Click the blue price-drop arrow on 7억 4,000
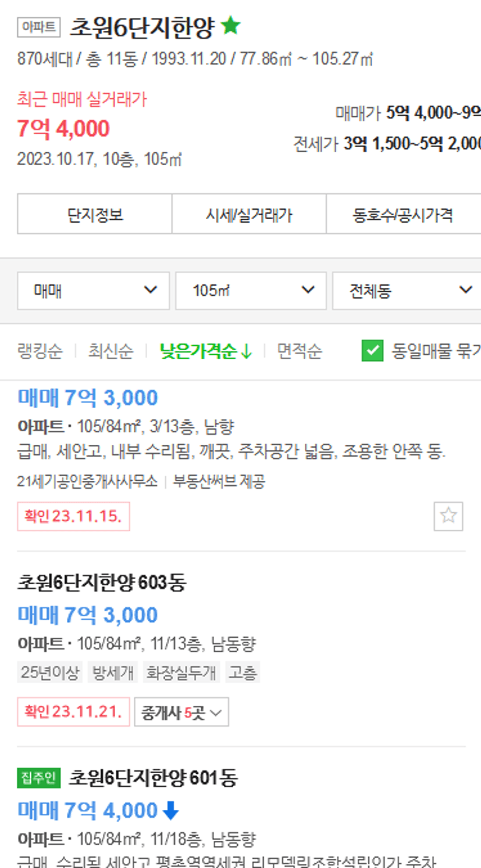The height and width of the screenshot is (868, 481). pyautogui.click(x=170, y=810)
